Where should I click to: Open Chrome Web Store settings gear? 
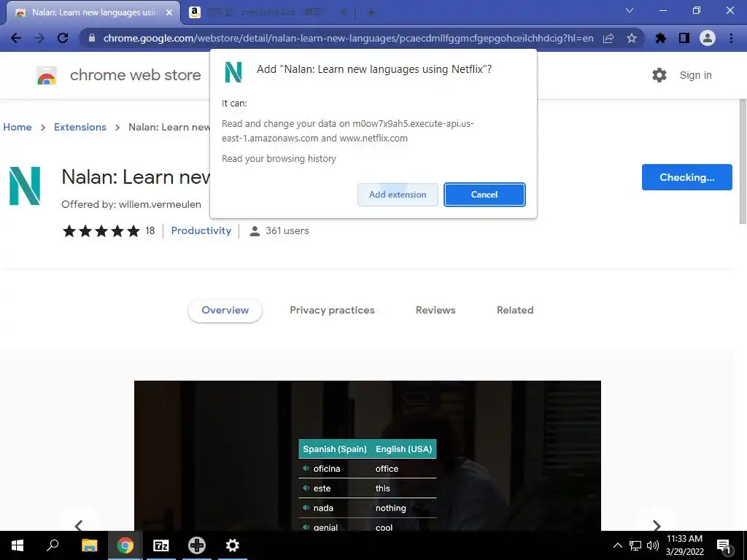[x=659, y=75]
